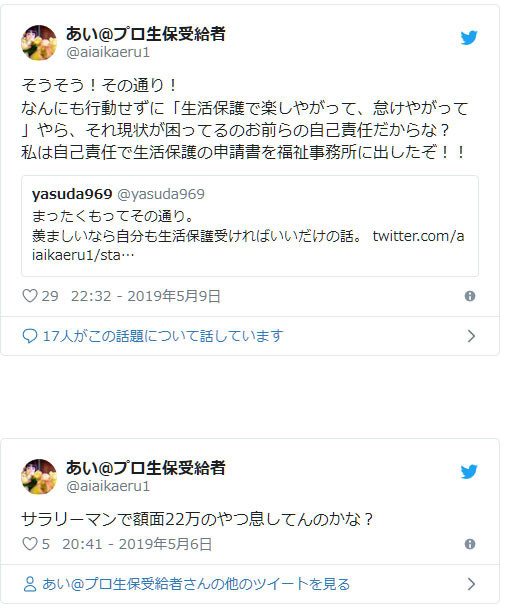520x612 pixels.
Task: Open display name あい@プロ生保受給者 in second tweet
Action: coord(145,467)
